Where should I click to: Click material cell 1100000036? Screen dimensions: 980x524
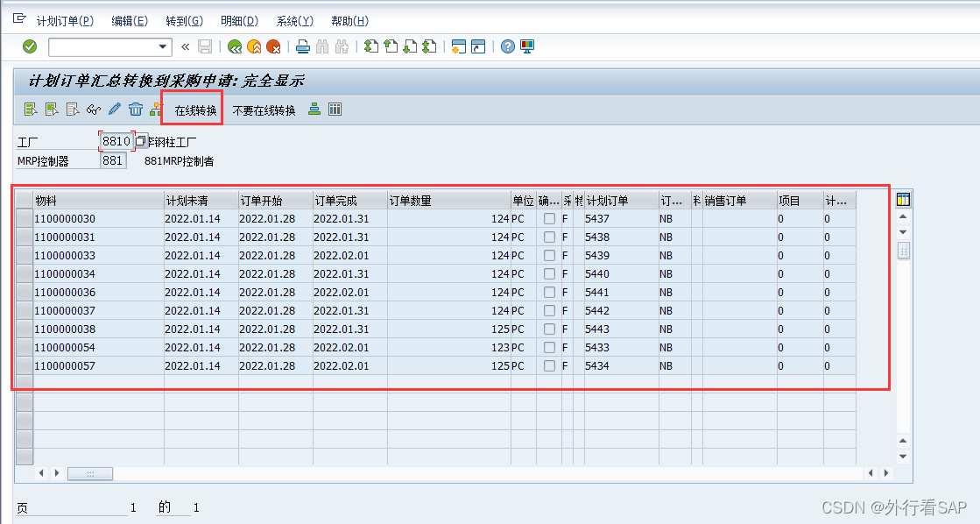tap(98, 292)
